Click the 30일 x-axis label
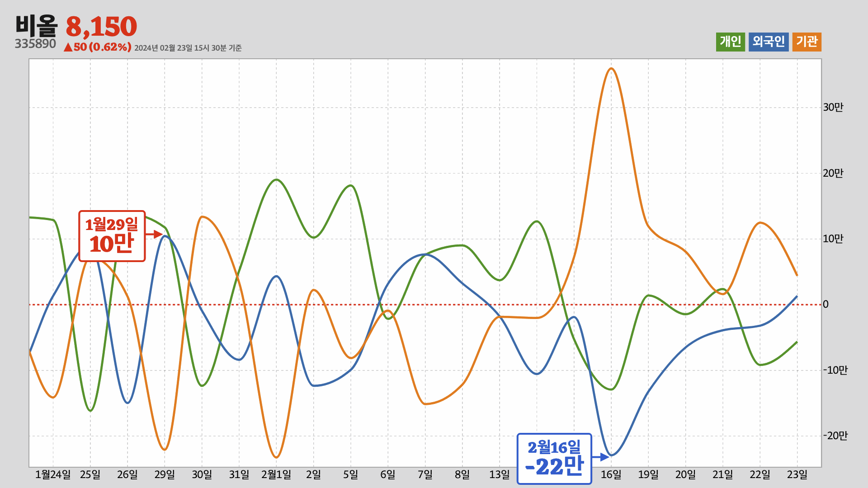Screen dimensions: 868x488 [x=202, y=474]
